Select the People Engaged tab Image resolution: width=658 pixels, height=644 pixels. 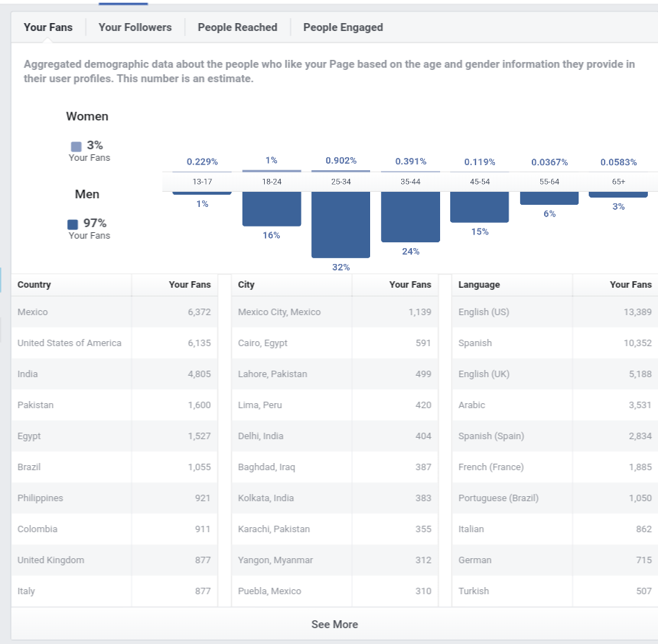(x=343, y=27)
